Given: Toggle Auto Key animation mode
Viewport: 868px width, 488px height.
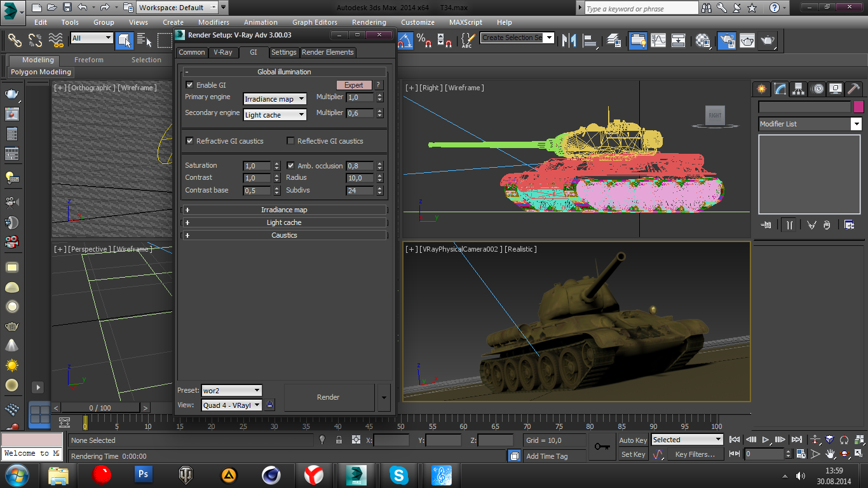Looking at the screenshot, I should tap(633, 440).
